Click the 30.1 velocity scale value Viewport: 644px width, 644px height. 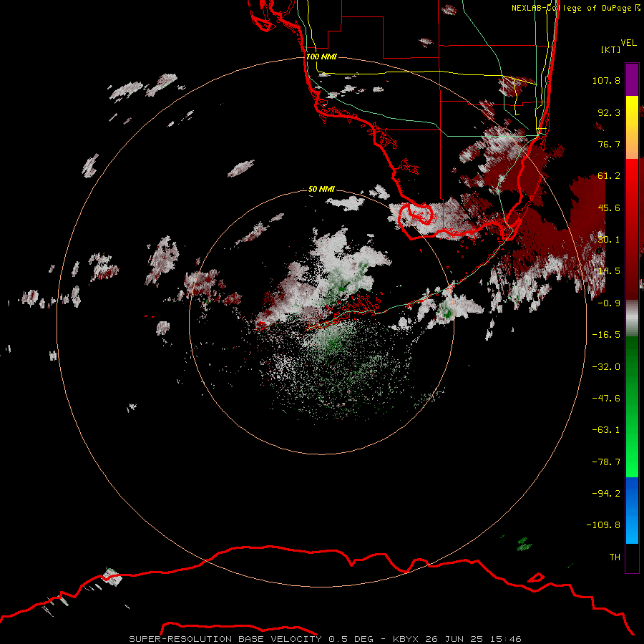click(x=609, y=240)
